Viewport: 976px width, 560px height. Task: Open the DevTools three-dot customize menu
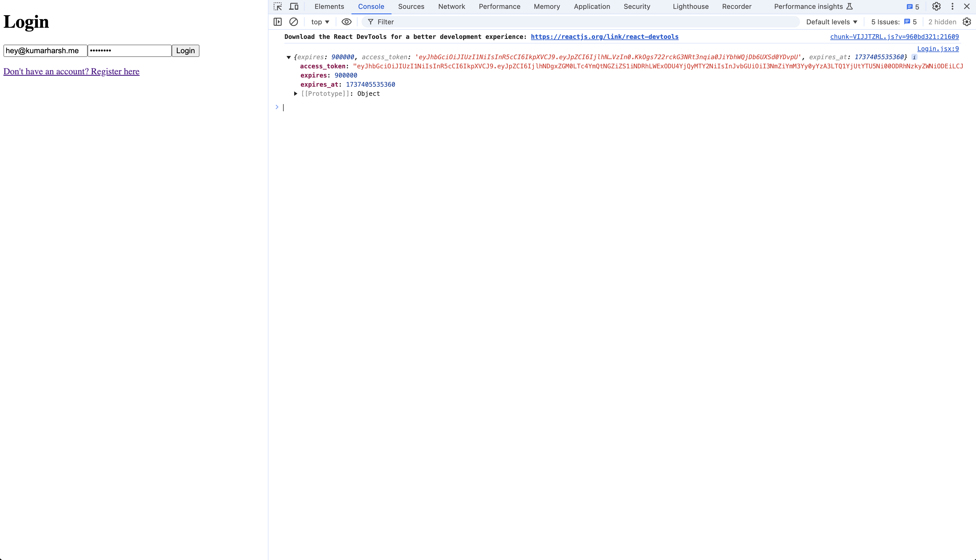(953, 7)
